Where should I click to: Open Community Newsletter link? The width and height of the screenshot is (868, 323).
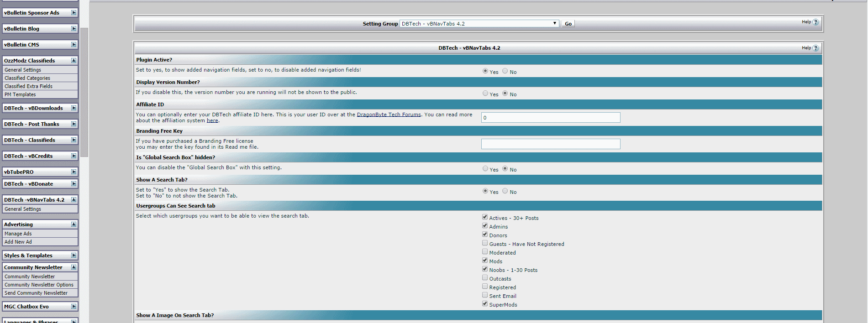click(30, 276)
